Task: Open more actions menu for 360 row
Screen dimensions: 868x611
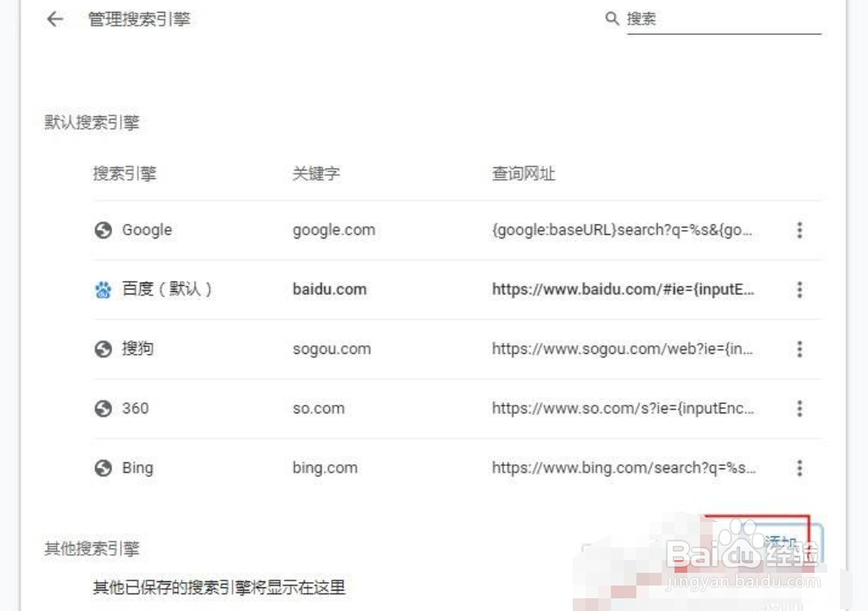Action: coord(799,408)
